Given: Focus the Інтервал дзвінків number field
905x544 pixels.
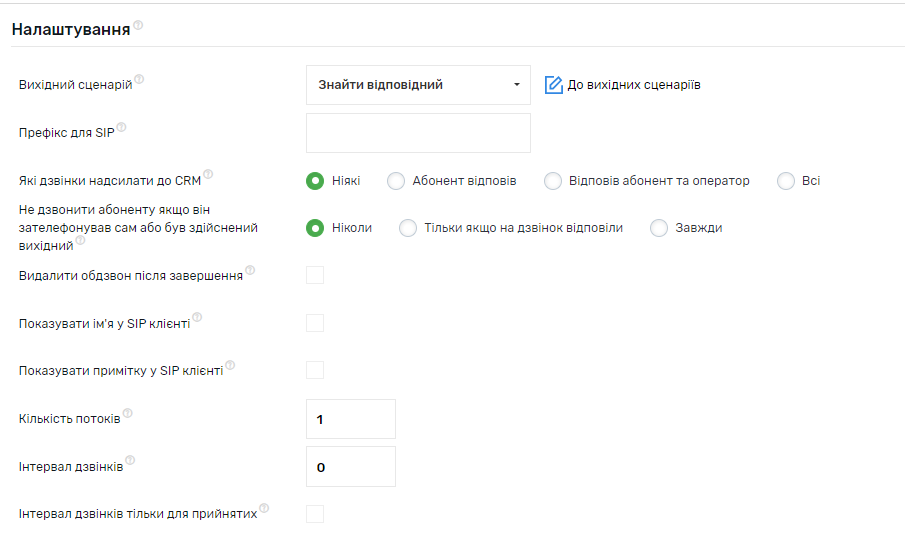Looking at the screenshot, I should [x=350, y=467].
